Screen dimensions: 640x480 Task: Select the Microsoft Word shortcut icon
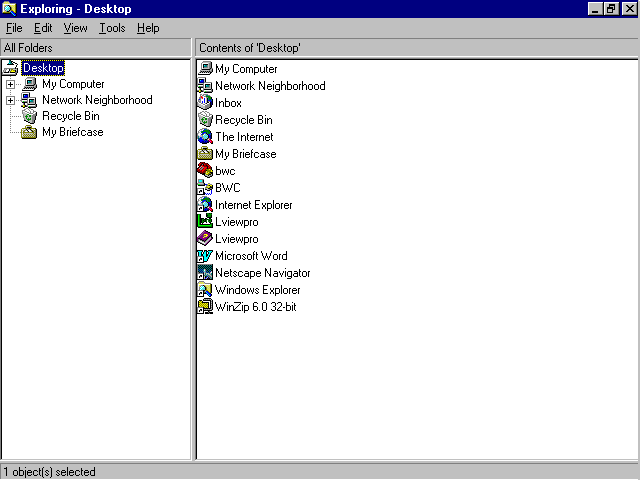coord(206,256)
